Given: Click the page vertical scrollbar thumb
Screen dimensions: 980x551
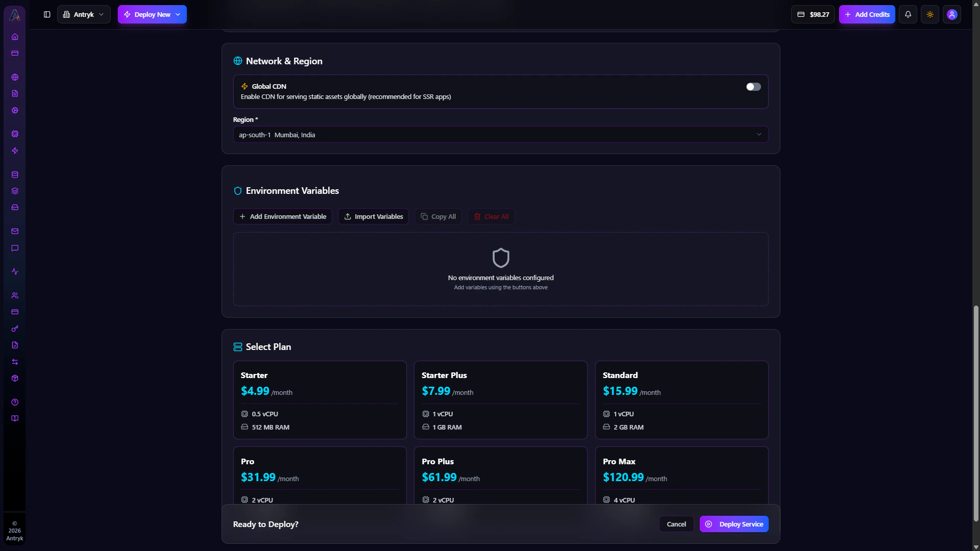Looking at the screenshot, I should (x=976, y=413).
